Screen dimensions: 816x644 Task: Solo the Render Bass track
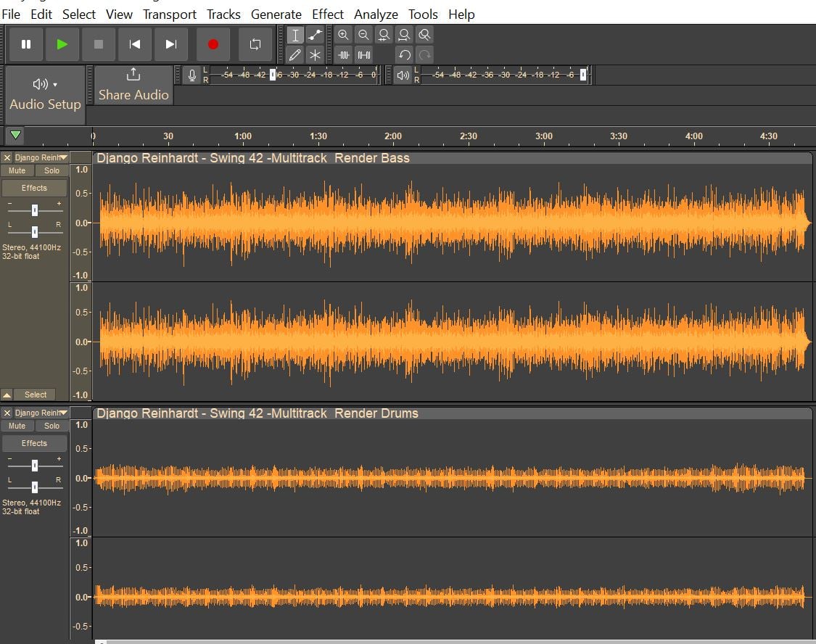[x=51, y=170]
